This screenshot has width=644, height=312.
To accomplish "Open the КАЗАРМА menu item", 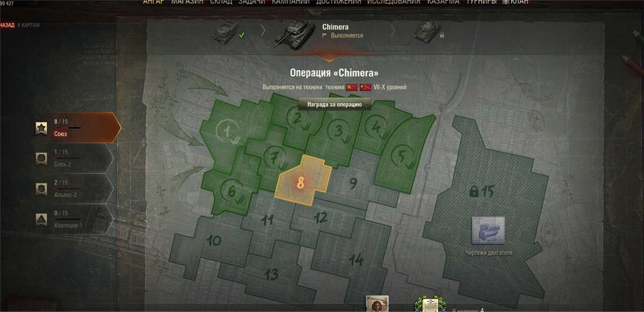I will point(443,2).
